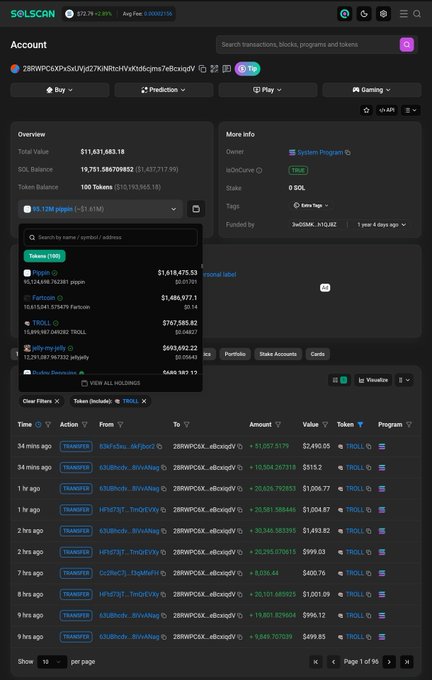The height and width of the screenshot is (680, 432).
Task: Filter by the From column
Action: (120, 425)
